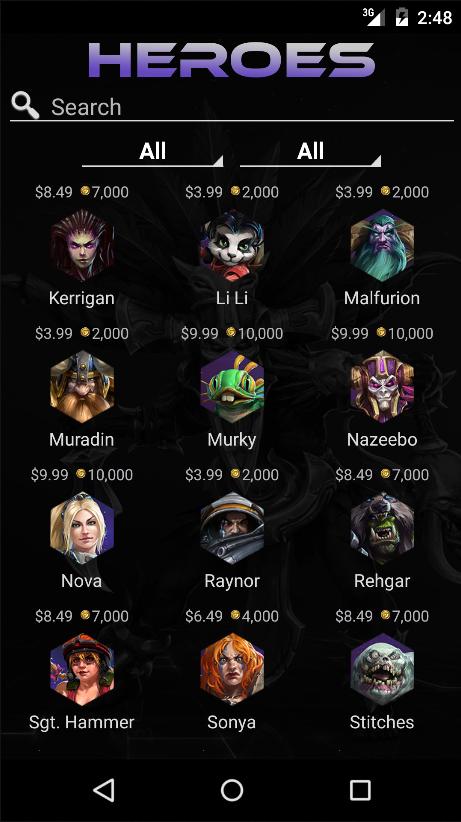Choose the Muradin dwarf portrait
Viewport: 461px width, 822px height.
pyautogui.click(x=82, y=387)
